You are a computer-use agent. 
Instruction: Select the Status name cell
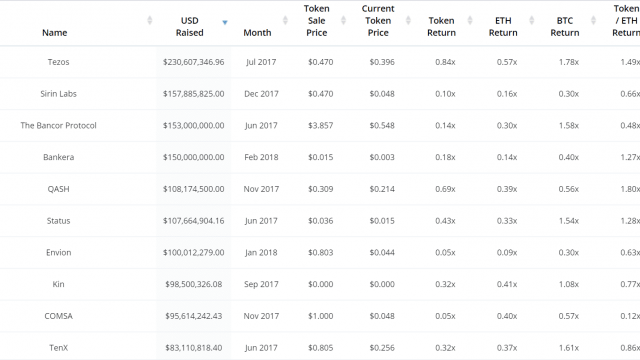pyautogui.click(x=58, y=221)
